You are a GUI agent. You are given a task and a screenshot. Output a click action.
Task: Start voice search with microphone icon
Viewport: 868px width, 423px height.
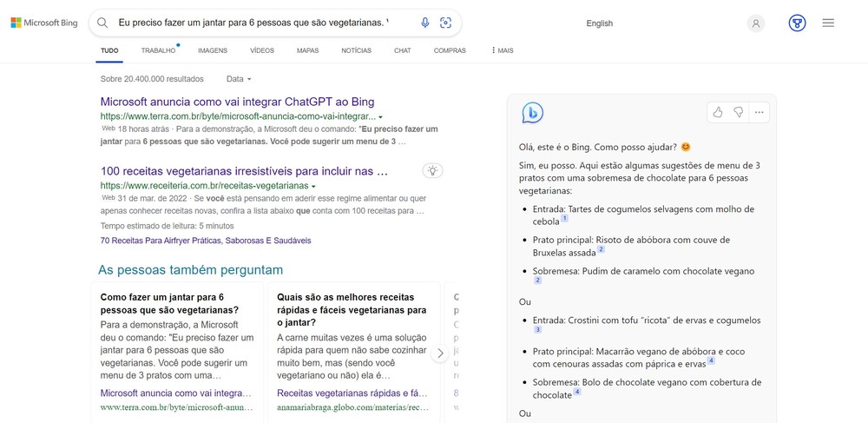425,23
